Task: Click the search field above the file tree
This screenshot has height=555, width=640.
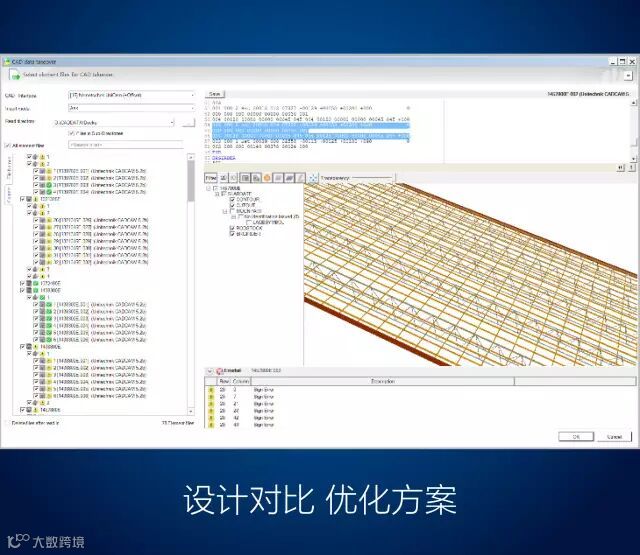Action: (126, 145)
